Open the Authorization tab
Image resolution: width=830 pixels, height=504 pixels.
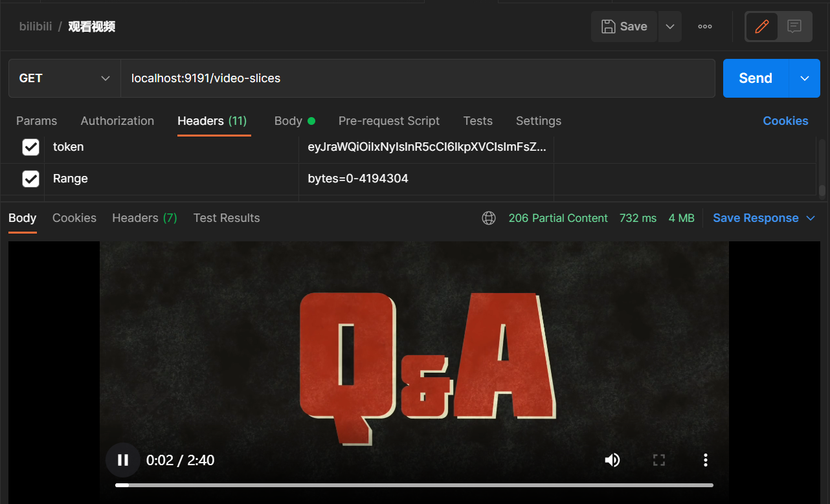pos(117,121)
